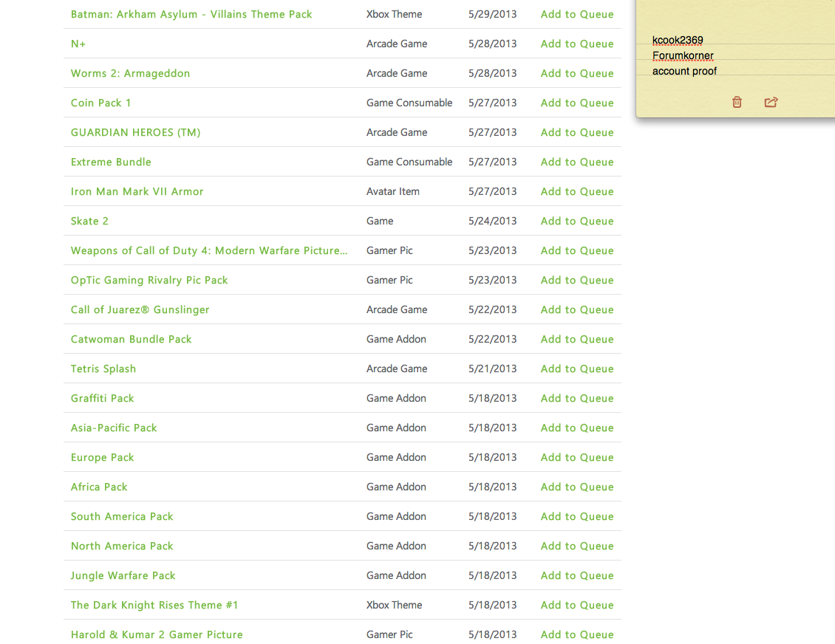Add Tetris Splash to queue
Screen dimensions: 835x644
pos(577,369)
